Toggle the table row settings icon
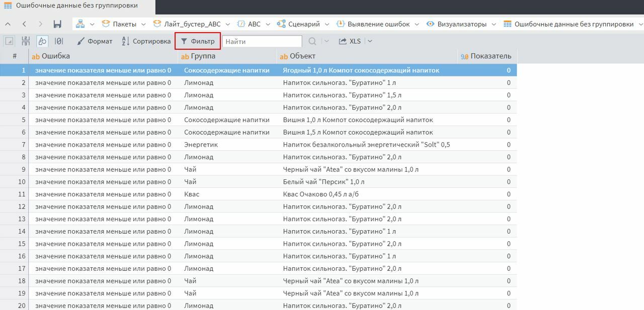 tap(25, 41)
